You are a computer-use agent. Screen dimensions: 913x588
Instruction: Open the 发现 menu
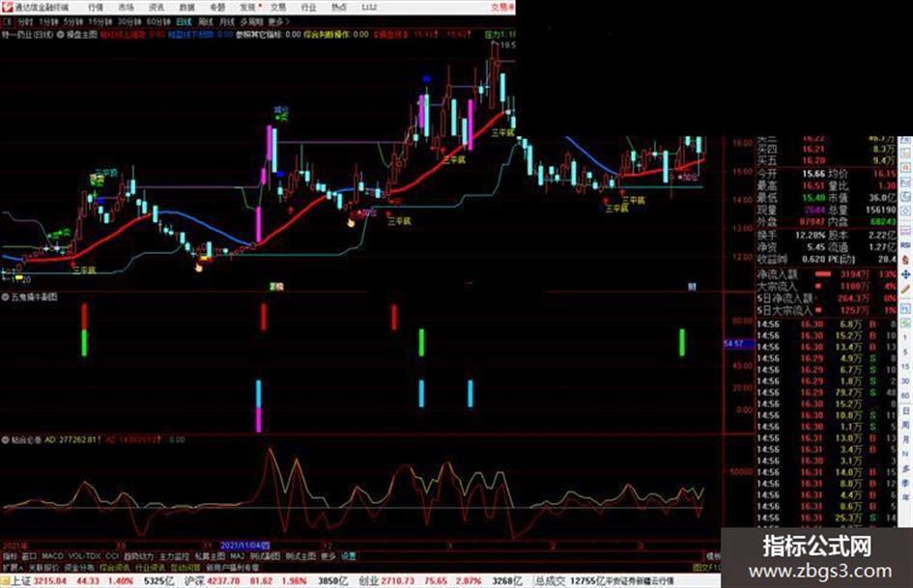pos(247,7)
